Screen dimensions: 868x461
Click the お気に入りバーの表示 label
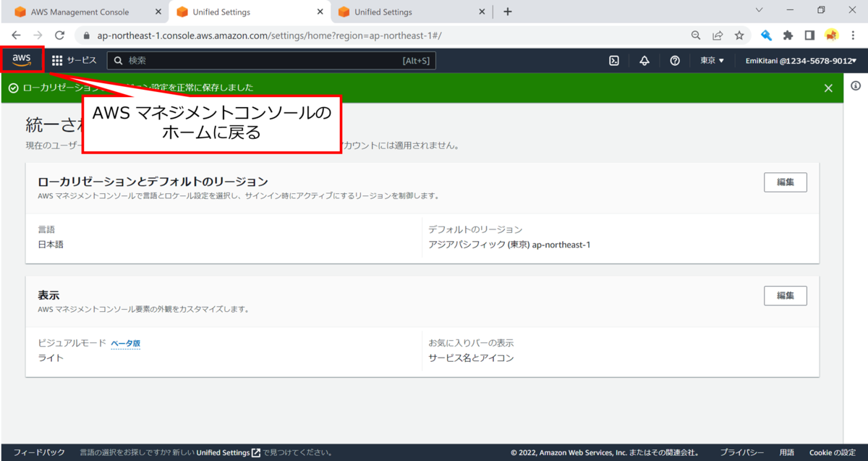471,343
